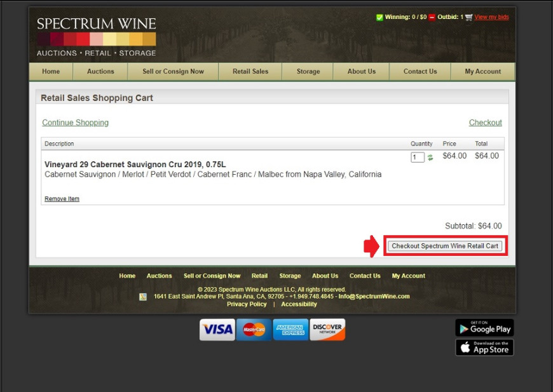Click the Discover Network logo
The width and height of the screenshot is (553, 392).
[x=327, y=330]
